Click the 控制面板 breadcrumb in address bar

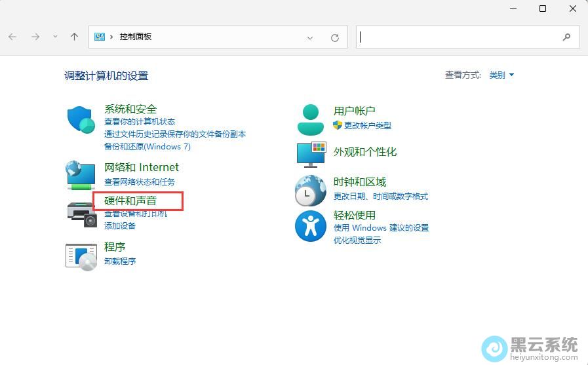click(x=136, y=37)
